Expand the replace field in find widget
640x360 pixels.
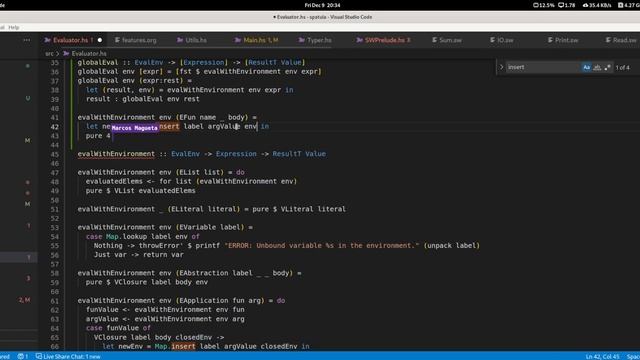tap(502, 67)
